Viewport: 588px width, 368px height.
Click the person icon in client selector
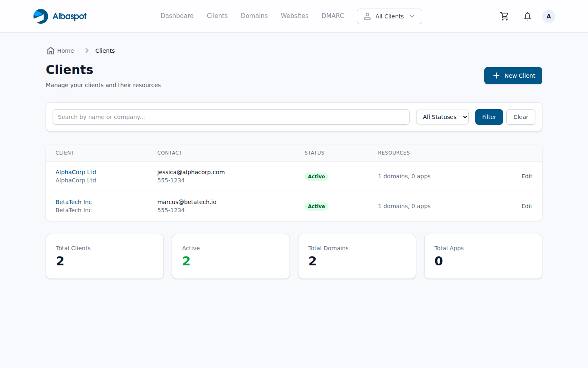pyautogui.click(x=367, y=16)
